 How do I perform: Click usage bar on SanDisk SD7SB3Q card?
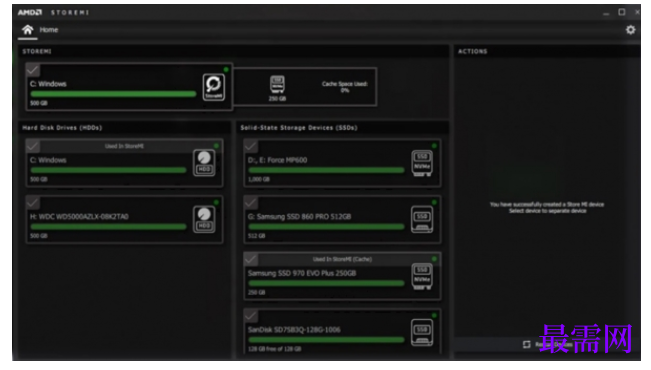click(326, 340)
